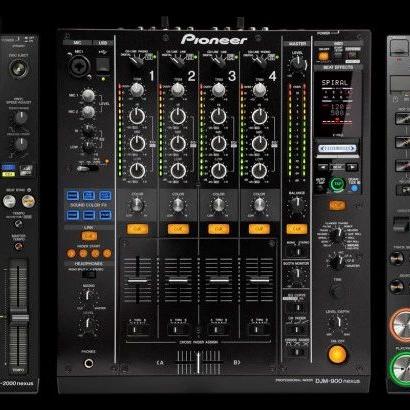Adjust the BOOTH MONITOR knob

tap(297, 274)
